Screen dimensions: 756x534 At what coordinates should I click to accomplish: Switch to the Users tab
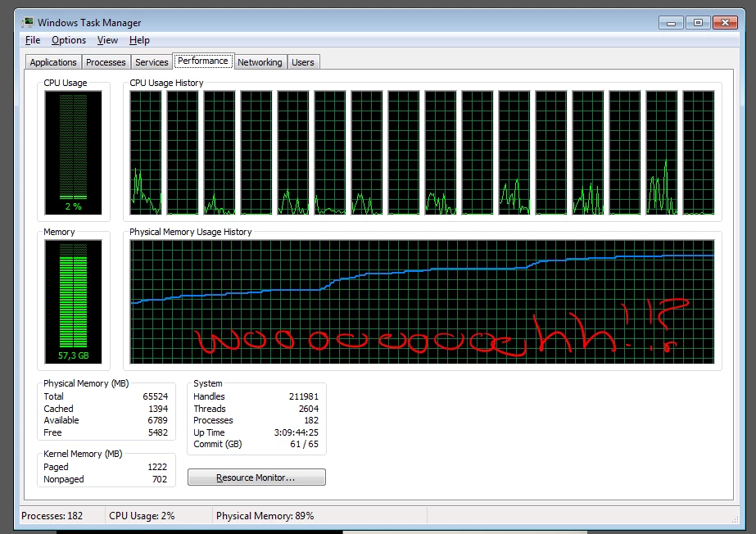pyautogui.click(x=303, y=62)
